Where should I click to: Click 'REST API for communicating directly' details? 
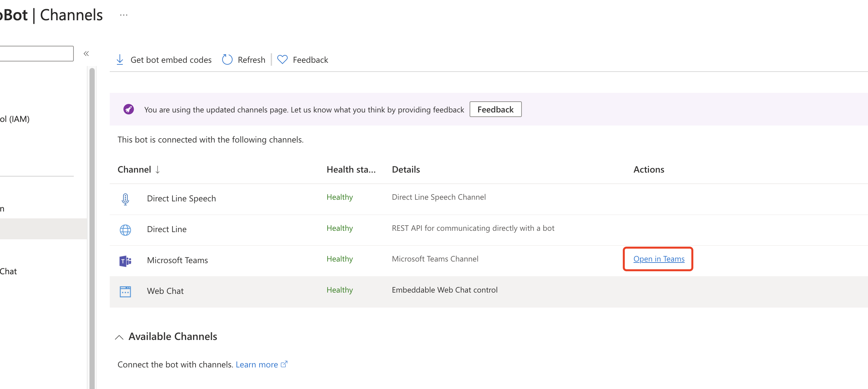point(473,228)
